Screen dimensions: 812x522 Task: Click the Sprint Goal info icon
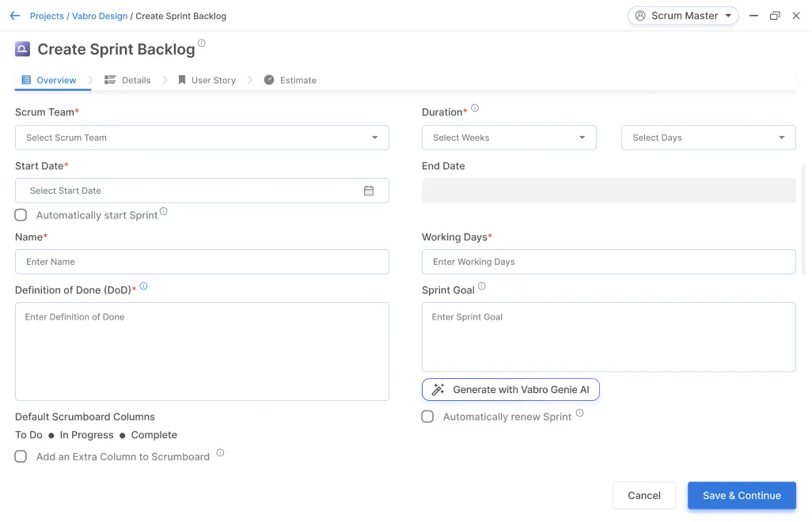coord(482,286)
